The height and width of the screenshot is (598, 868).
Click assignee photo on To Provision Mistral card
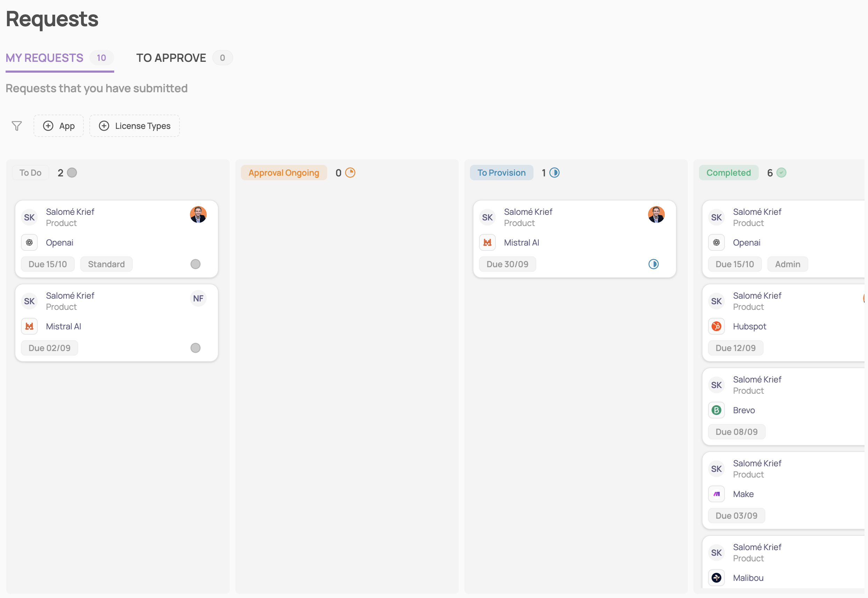(656, 215)
